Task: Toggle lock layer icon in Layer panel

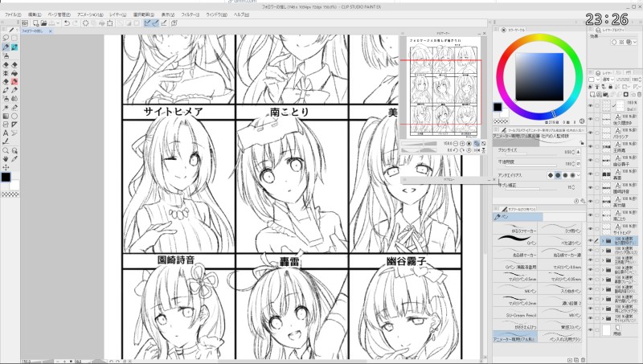Action: pos(611,87)
